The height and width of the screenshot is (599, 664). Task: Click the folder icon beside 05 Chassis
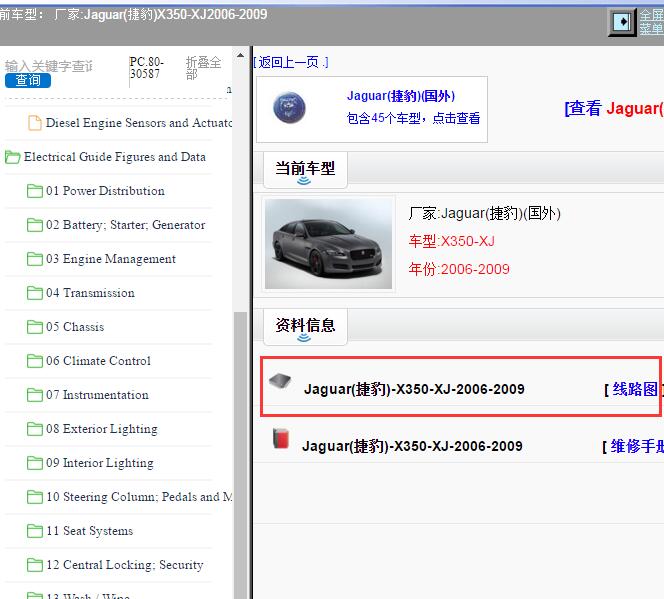(x=35, y=327)
